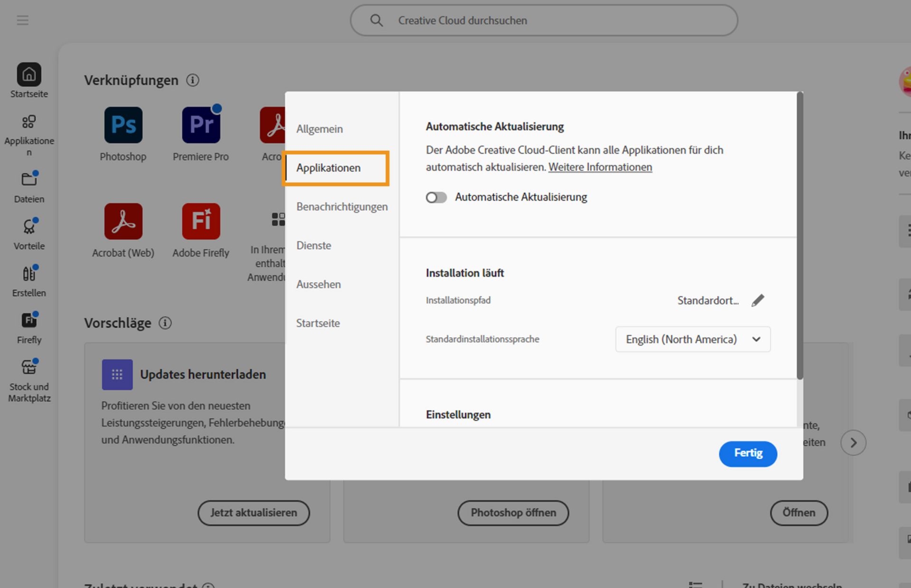Click the info icon next to Verknüpfungen

pos(193,80)
